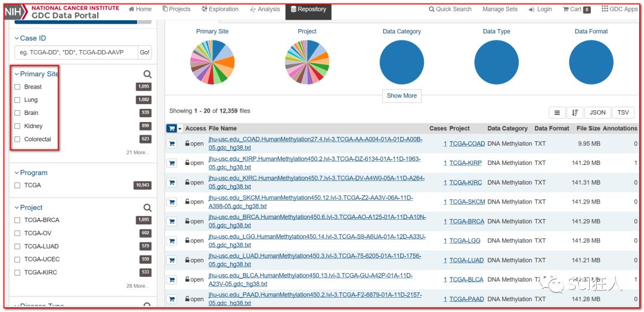Click the Primary Site pie chart

click(212, 63)
